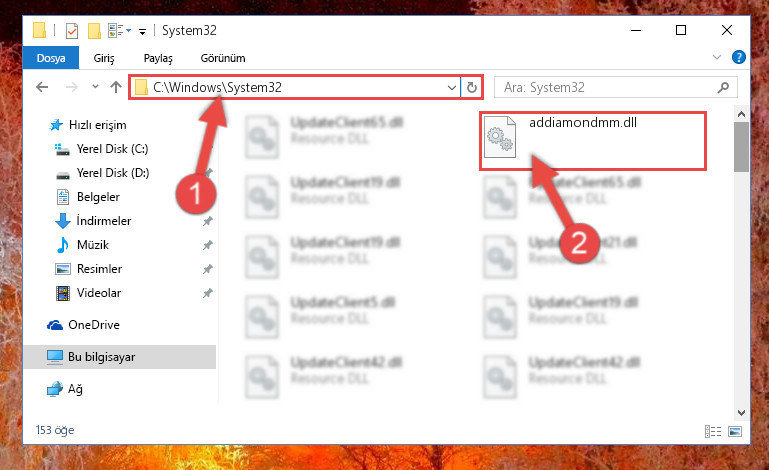Click the New Folder quick access icon
Image resolution: width=769 pixels, height=470 pixels.
pyautogui.click(x=94, y=31)
